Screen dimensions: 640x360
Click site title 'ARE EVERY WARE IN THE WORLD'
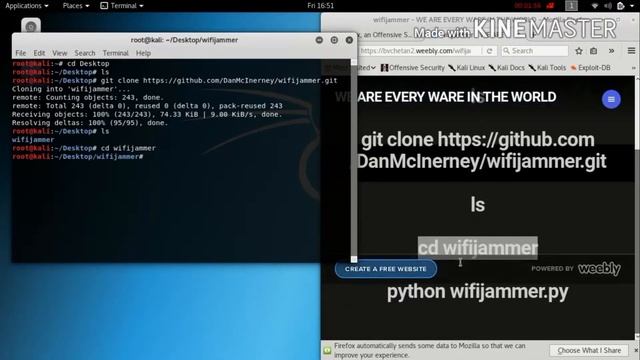tap(456, 97)
